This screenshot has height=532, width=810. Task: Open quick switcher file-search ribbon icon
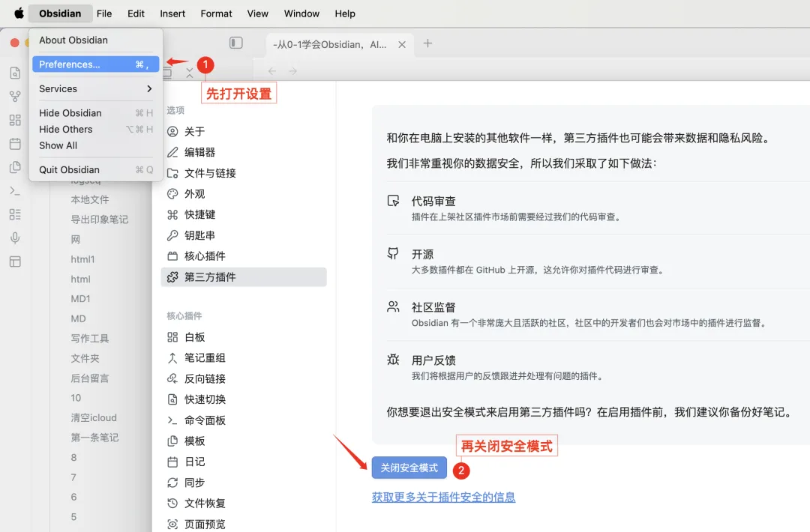15,73
